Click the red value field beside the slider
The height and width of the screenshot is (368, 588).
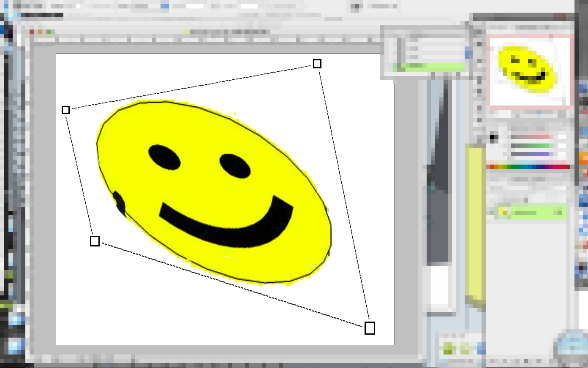point(562,137)
